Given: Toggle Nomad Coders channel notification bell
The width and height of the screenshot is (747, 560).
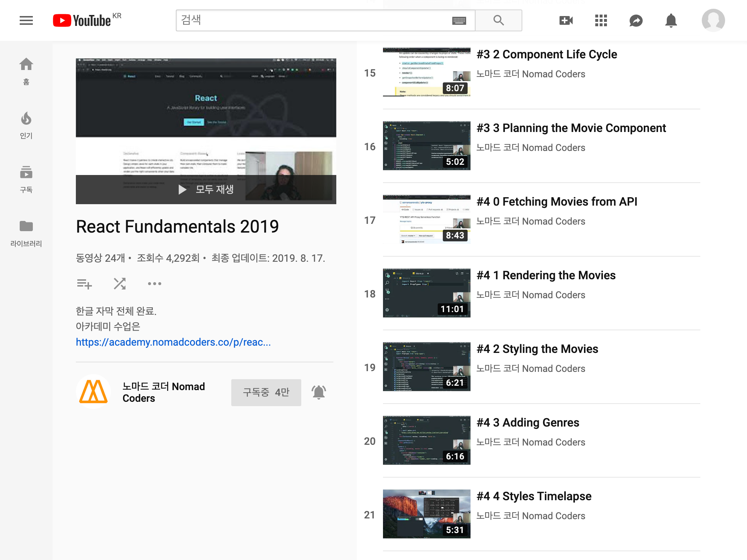Looking at the screenshot, I should 318,392.
